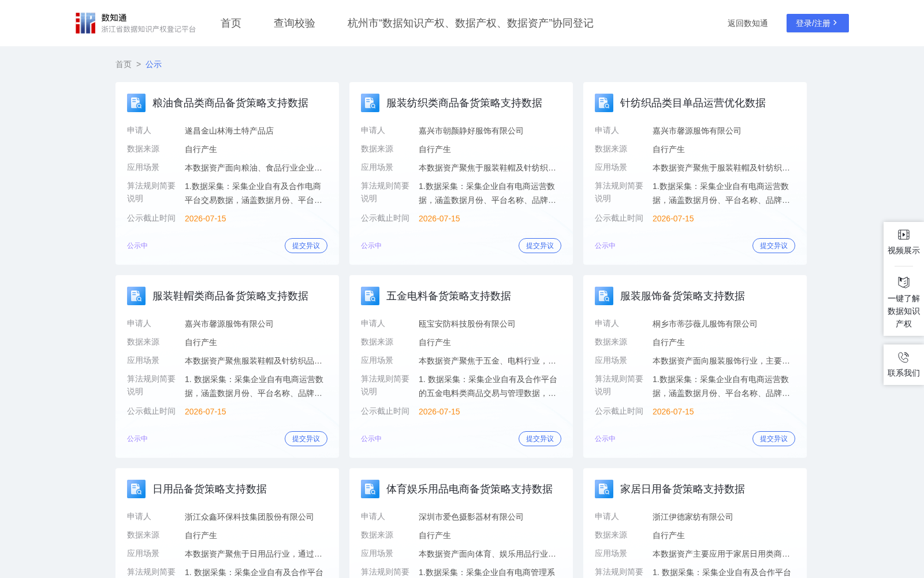Click the document icon beside 服装鞋帽类商品备货策略支持数据

[x=136, y=296]
